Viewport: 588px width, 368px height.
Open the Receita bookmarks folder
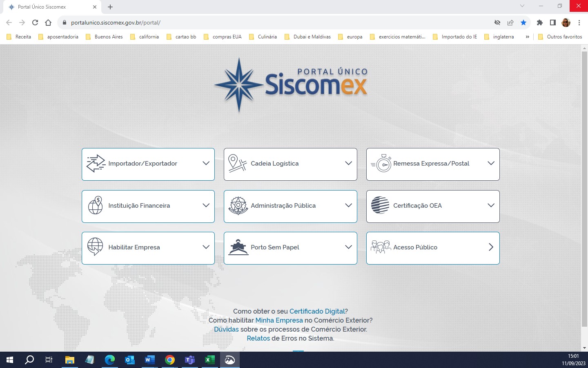coord(19,37)
